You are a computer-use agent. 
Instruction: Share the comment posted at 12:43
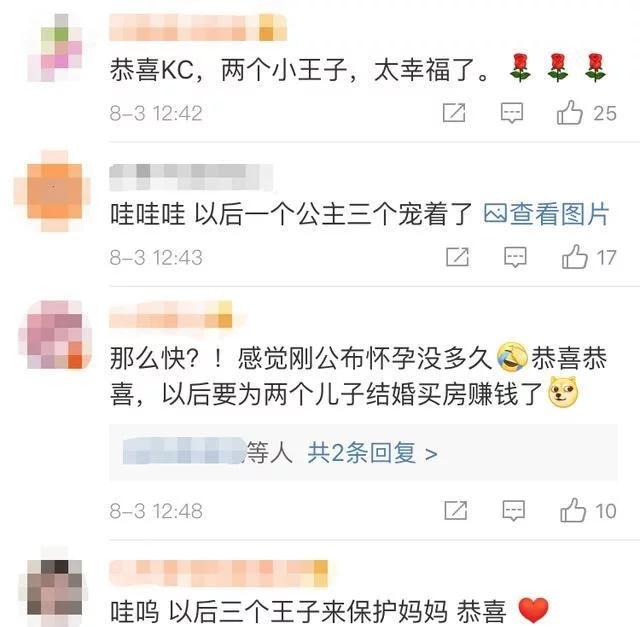point(457,257)
